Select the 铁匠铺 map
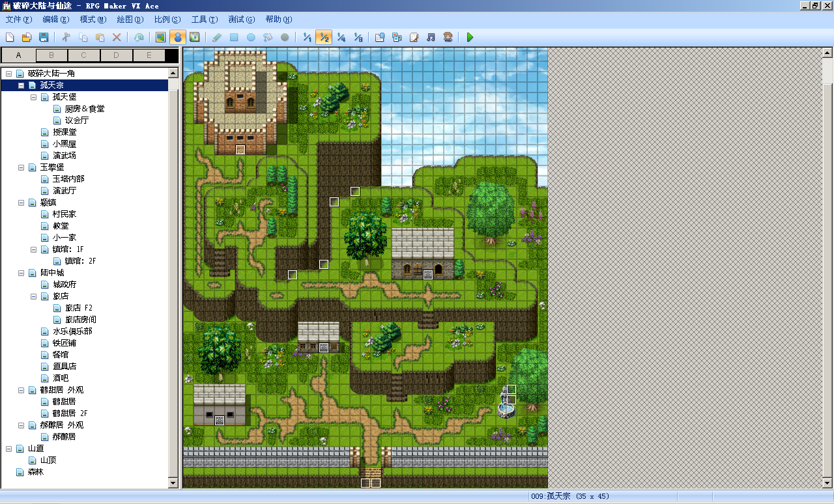This screenshot has width=834, height=504. (x=65, y=343)
